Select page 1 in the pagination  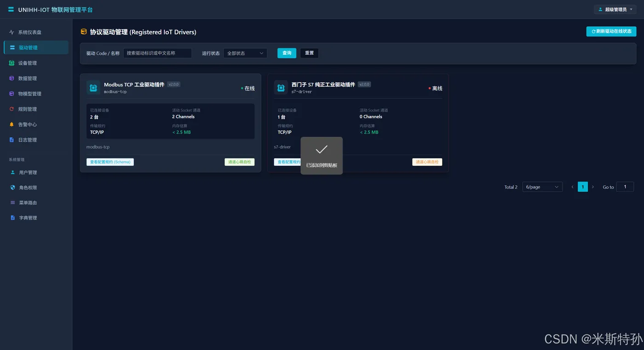pos(583,187)
